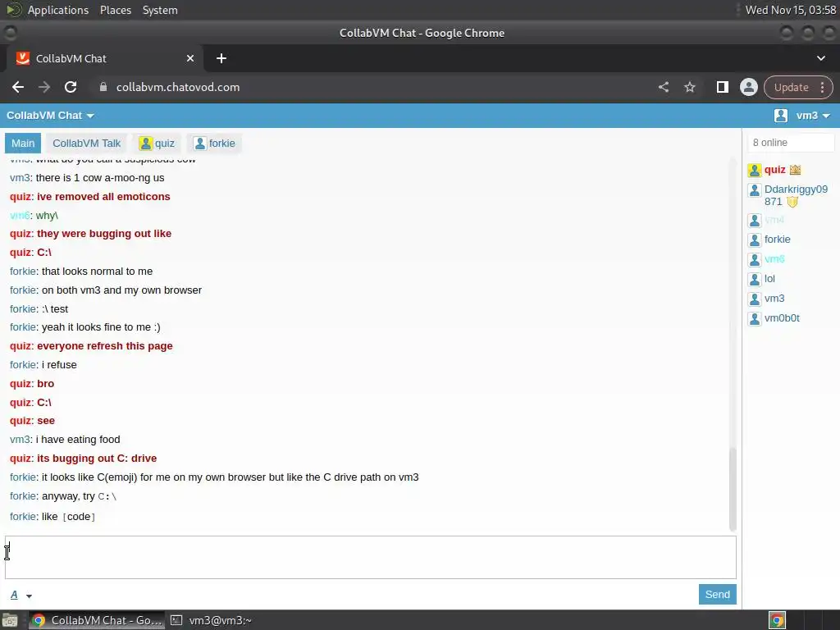Click the show desktop icon in bottom panel

tap(10, 620)
